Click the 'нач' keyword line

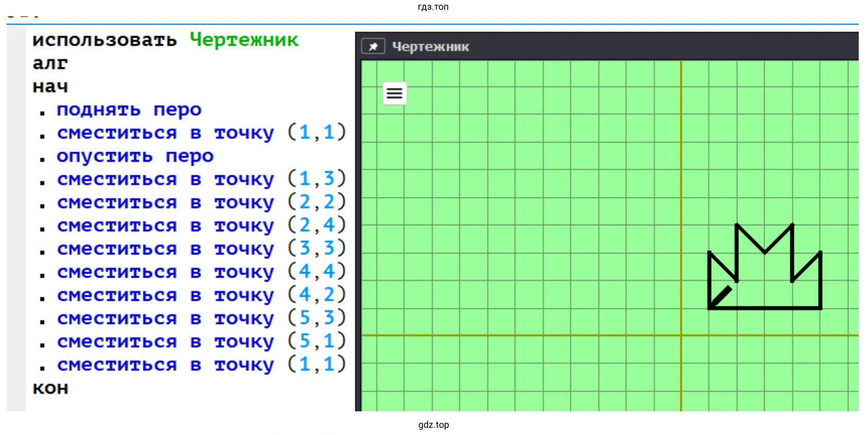point(50,86)
